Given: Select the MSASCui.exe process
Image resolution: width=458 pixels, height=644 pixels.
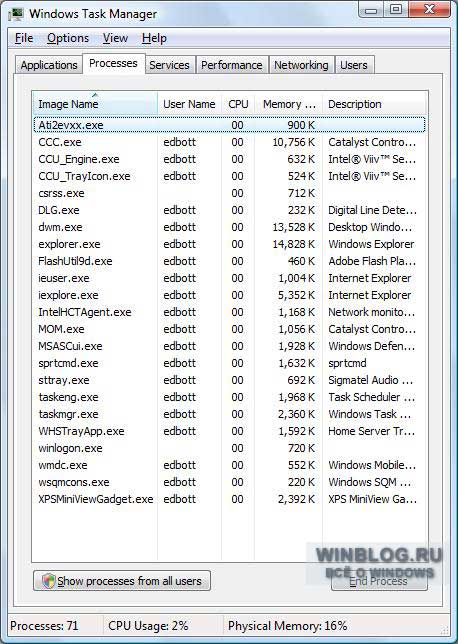Looking at the screenshot, I should pyautogui.click(x=229, y=346).
